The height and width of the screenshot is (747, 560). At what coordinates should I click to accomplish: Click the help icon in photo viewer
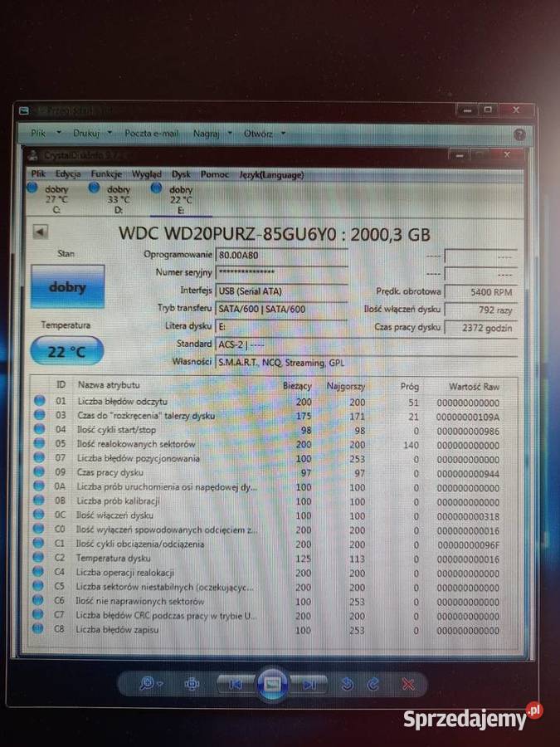tap(519, 134)
